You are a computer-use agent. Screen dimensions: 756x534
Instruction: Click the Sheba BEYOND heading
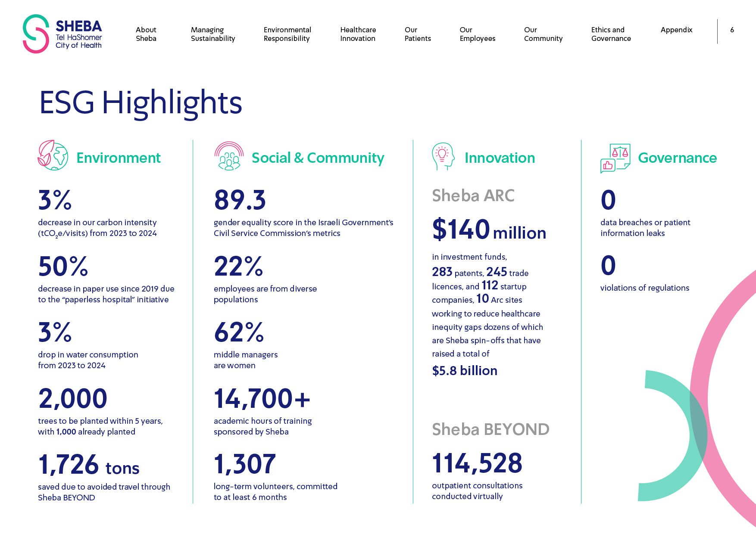pos(490,429)
